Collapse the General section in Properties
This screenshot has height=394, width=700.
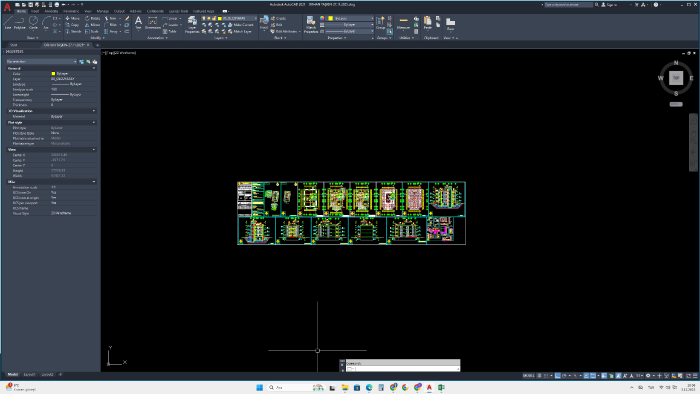click(x=94, y=68)
